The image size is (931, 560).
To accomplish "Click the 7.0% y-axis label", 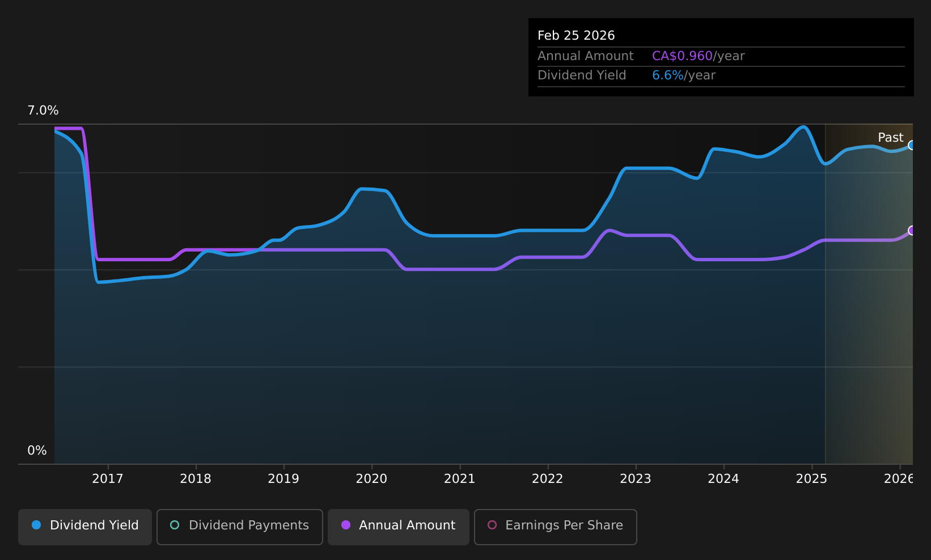I will point(43,111).
